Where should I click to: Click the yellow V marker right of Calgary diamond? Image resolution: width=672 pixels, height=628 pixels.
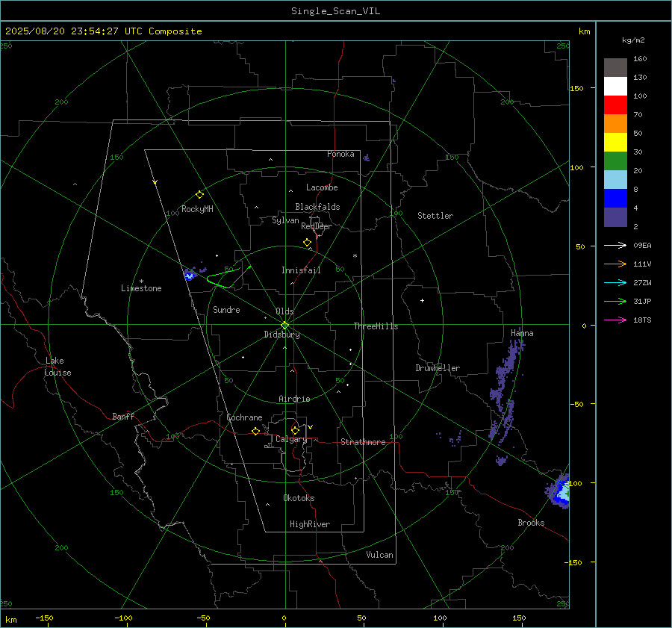pyautogui.click(x=311, y=427)
